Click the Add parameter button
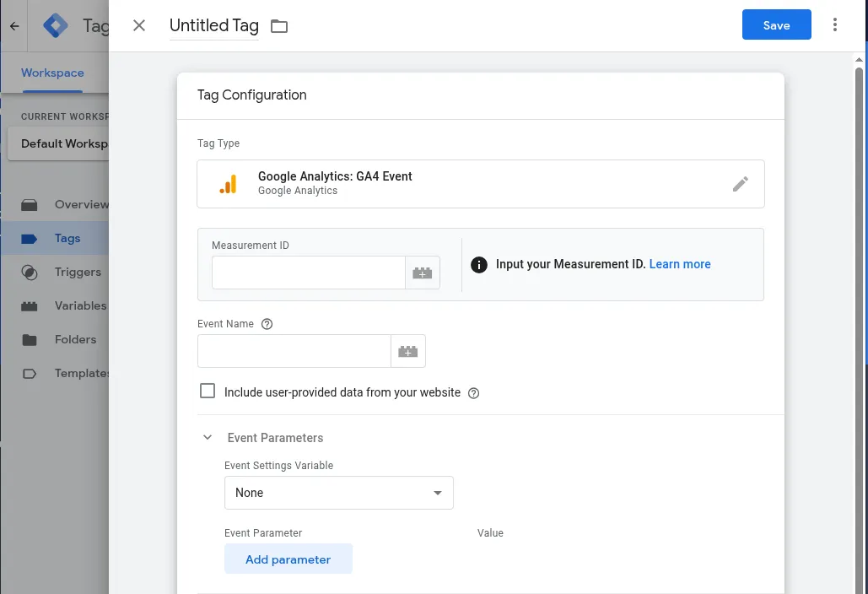The width and height of the screenshot is (868, 594). pyautogui.click(x=288, y=559)
